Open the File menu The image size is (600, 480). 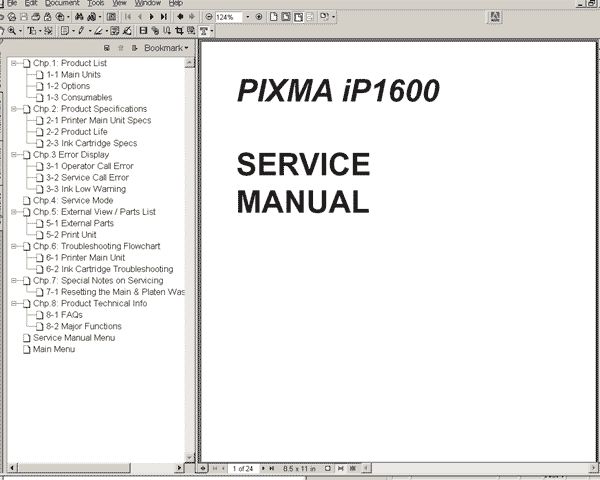(12, 3)
